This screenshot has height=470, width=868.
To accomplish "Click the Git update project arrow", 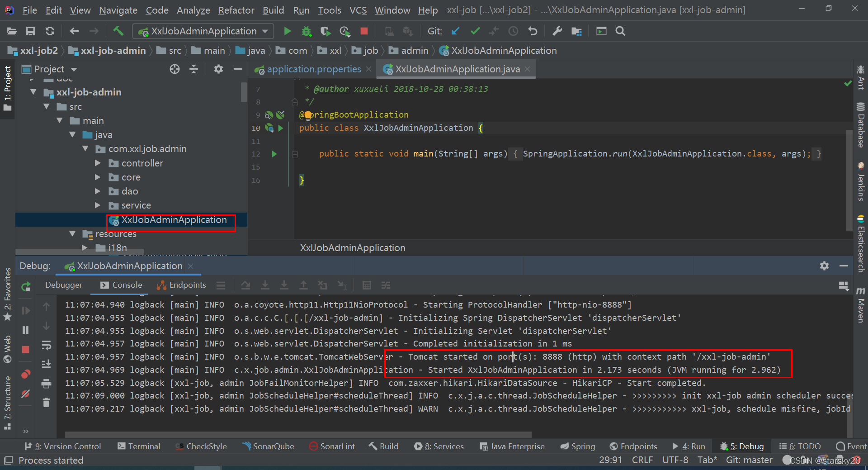I will tap(456, 31).
